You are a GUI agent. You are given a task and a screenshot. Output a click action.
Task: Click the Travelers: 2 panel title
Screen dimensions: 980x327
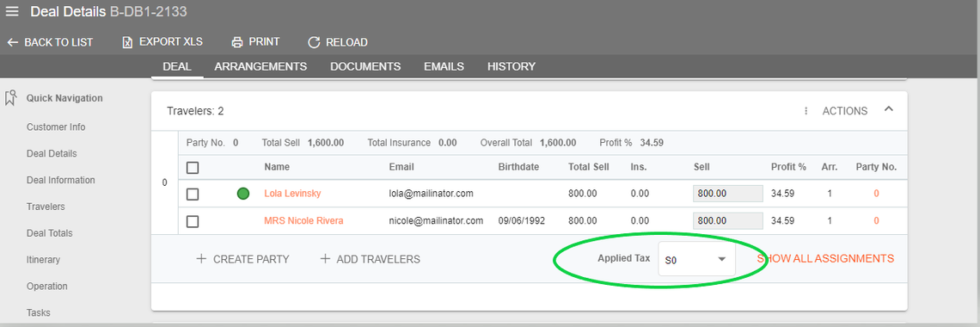click(195, 111)
